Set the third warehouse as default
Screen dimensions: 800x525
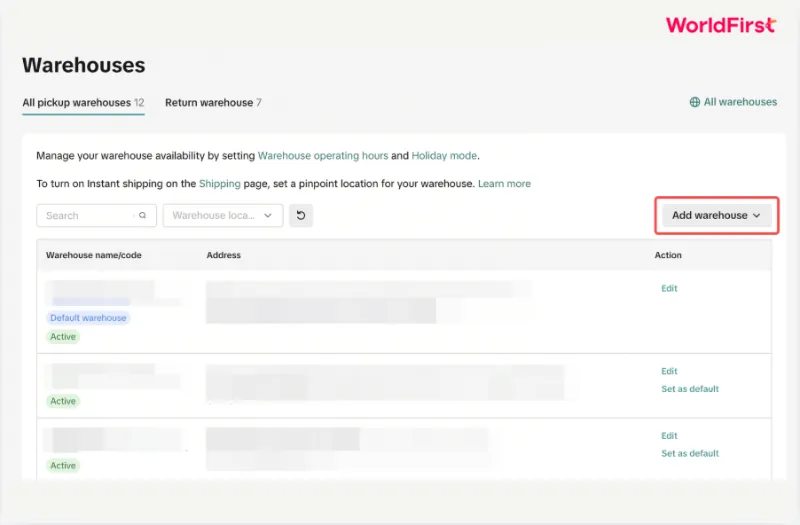pos(690,453)
